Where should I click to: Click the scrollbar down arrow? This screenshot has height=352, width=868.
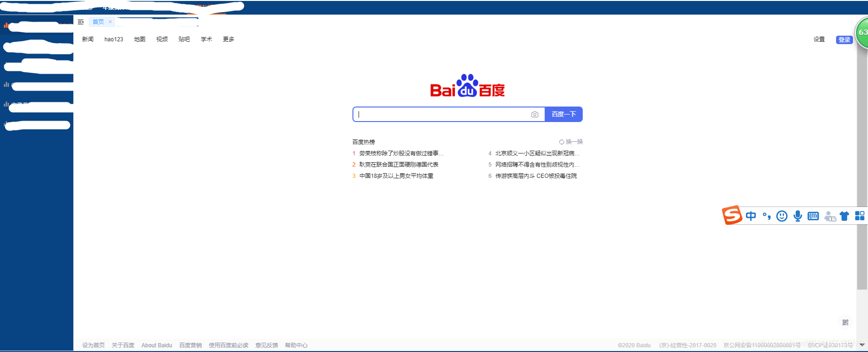[x=862, y=345]
